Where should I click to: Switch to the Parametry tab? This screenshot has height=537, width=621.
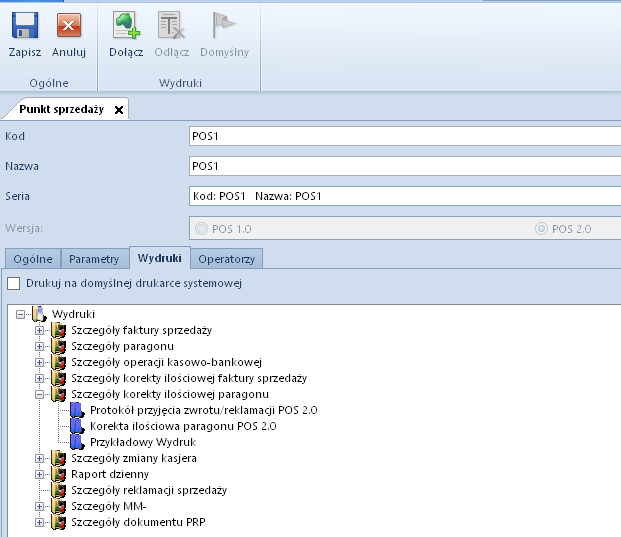(94, 259)
